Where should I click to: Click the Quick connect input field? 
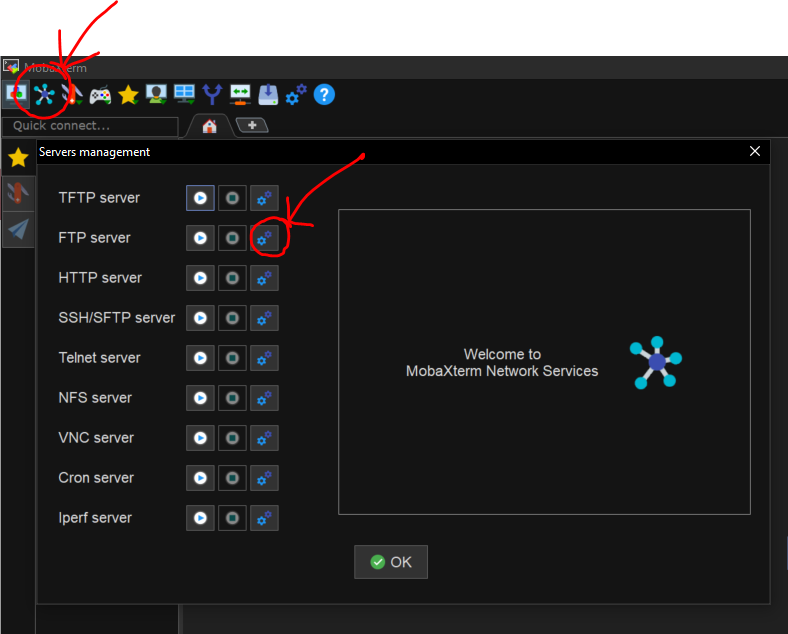(x=90, y=126)
